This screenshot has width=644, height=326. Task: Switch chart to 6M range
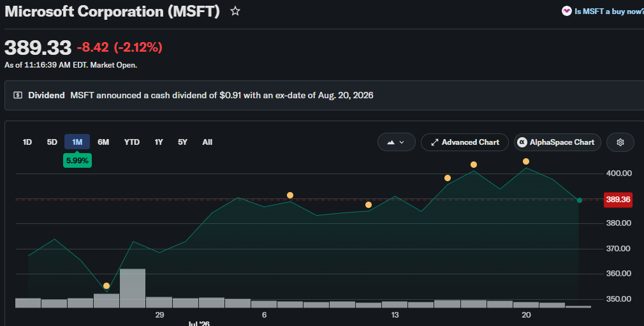tap(103, 142)
